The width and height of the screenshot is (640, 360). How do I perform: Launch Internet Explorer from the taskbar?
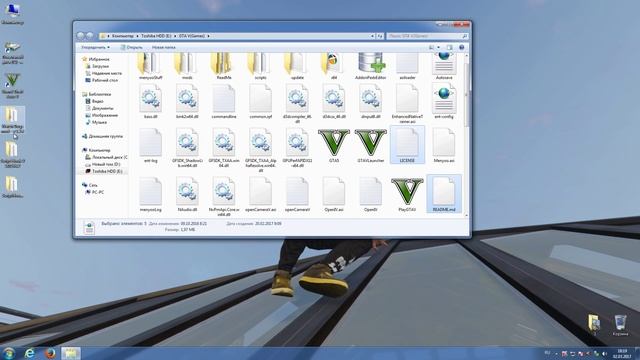[x=29, y=353]
